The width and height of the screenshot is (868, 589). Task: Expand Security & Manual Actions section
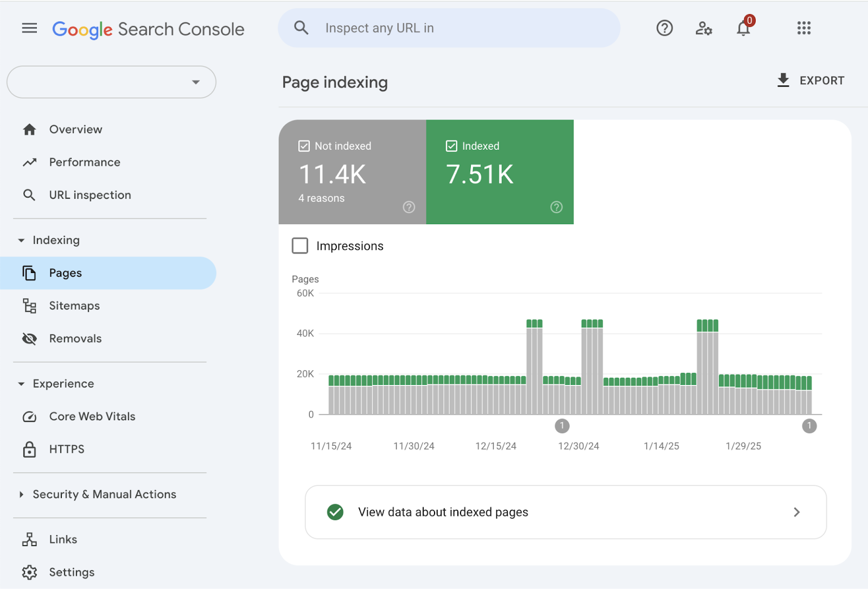(21, 494)
